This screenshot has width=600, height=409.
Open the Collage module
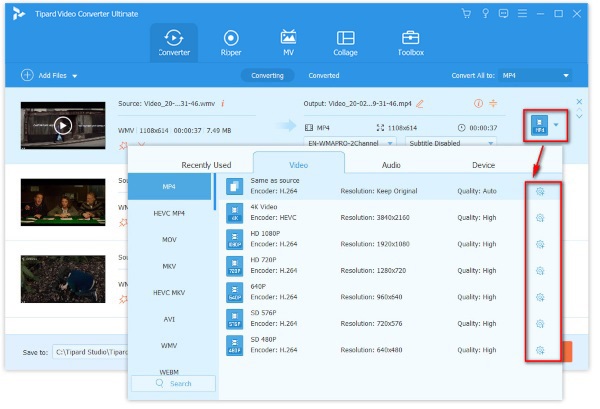(x=346, y=41)
